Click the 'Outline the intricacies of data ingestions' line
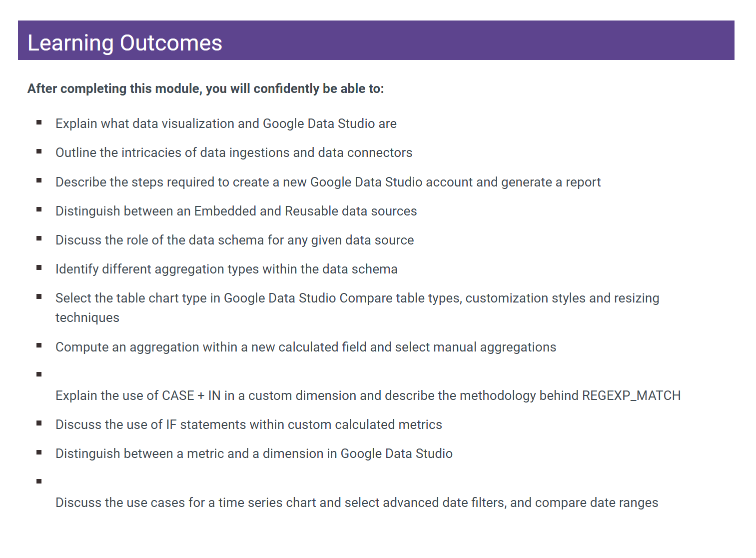756x558 pixels. click(234, 152)
